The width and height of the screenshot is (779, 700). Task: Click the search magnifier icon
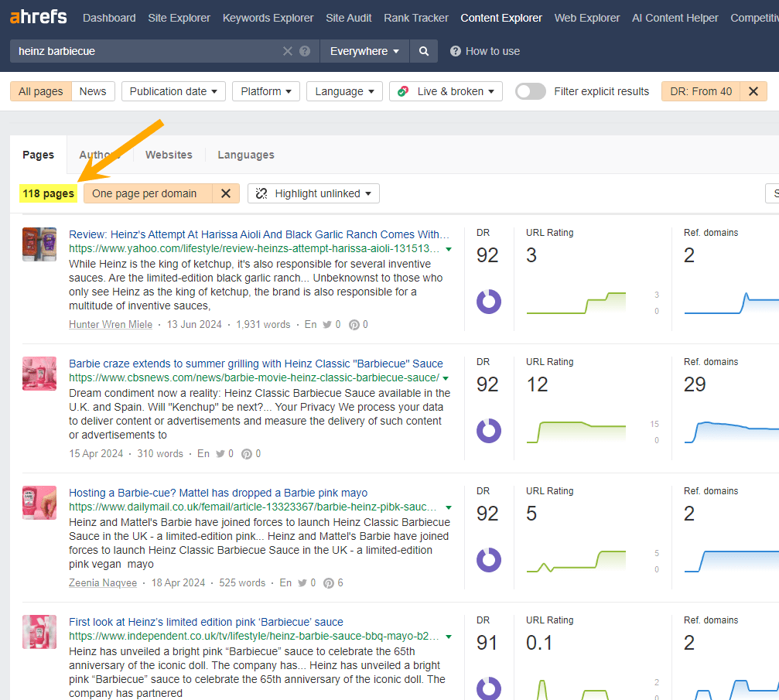[422, 51]
